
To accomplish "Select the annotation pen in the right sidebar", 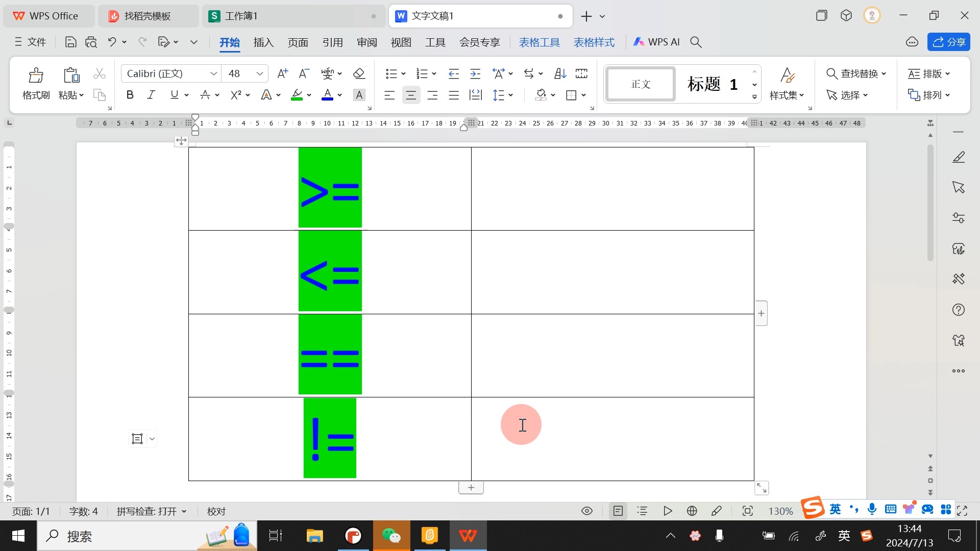I will click(x=959, y=157).
